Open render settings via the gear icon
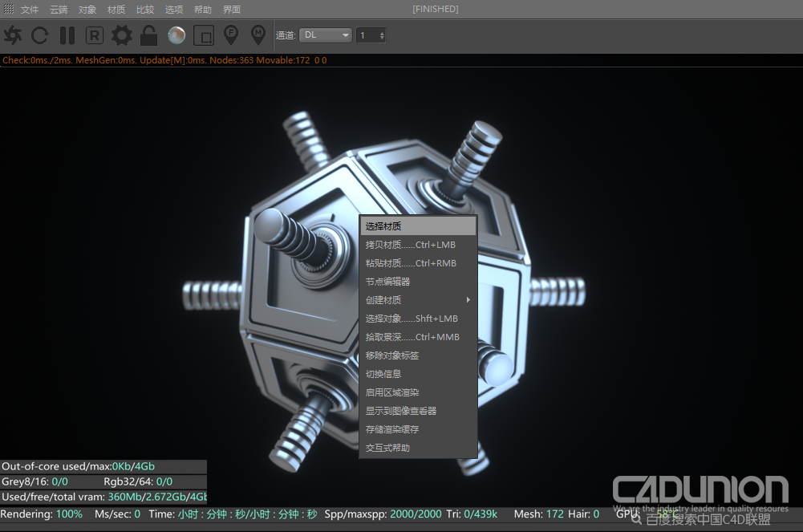Image resolution: width=803 pixels, height=532 pixels. [122, 35]
